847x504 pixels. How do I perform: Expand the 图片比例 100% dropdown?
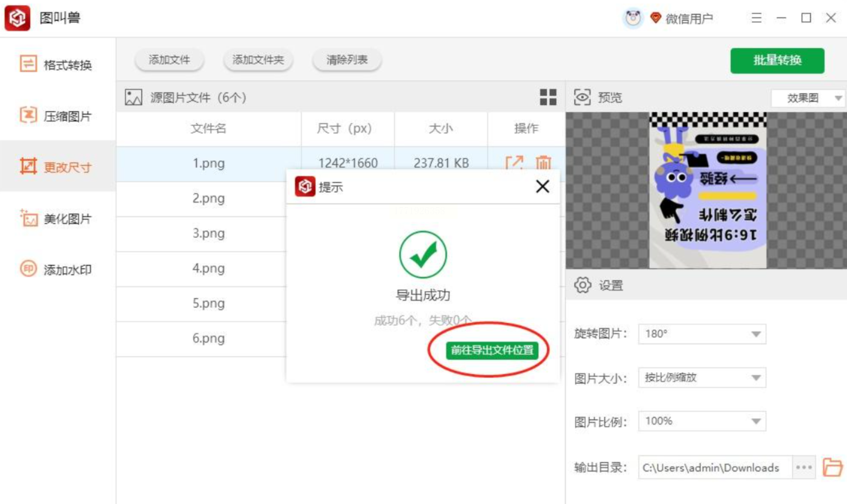pyautogui.click(x=702, y=421)
